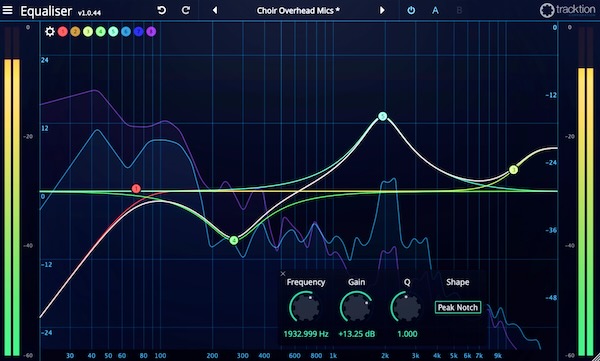Select band 5 peak node

click(383, 116)
